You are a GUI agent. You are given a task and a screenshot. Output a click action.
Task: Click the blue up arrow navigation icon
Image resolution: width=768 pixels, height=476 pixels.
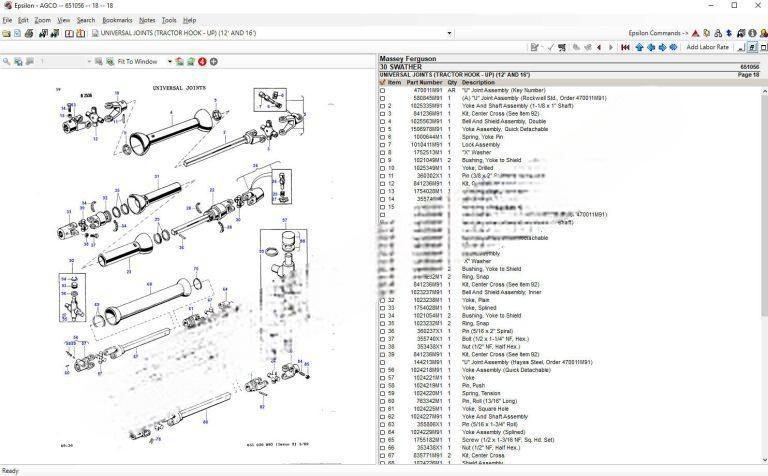click(639, 48)
